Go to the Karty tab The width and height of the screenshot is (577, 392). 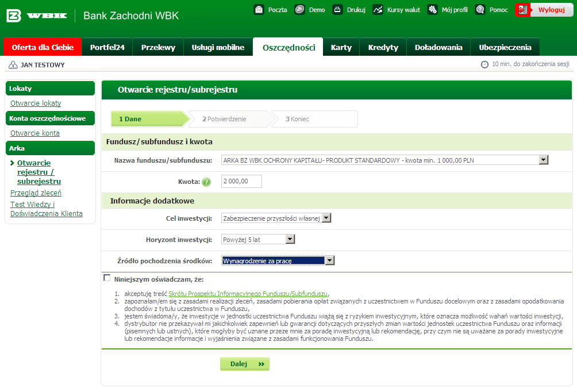(x=341, y=47)
